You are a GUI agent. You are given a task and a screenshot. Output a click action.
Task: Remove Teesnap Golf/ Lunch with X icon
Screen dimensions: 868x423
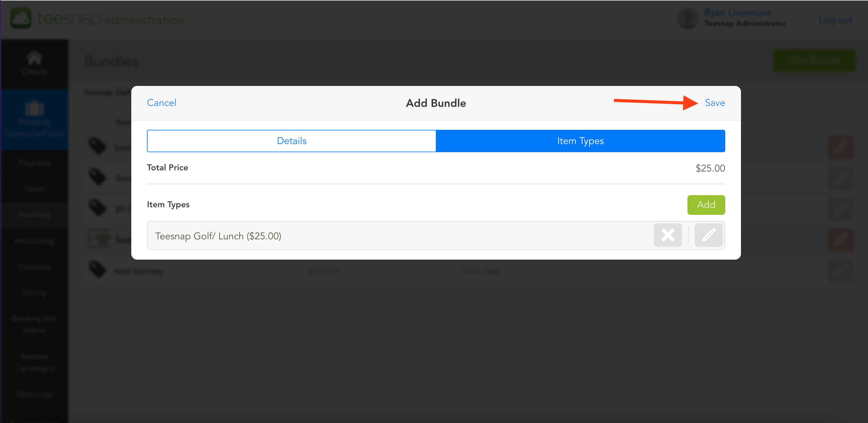click(667, 235)
